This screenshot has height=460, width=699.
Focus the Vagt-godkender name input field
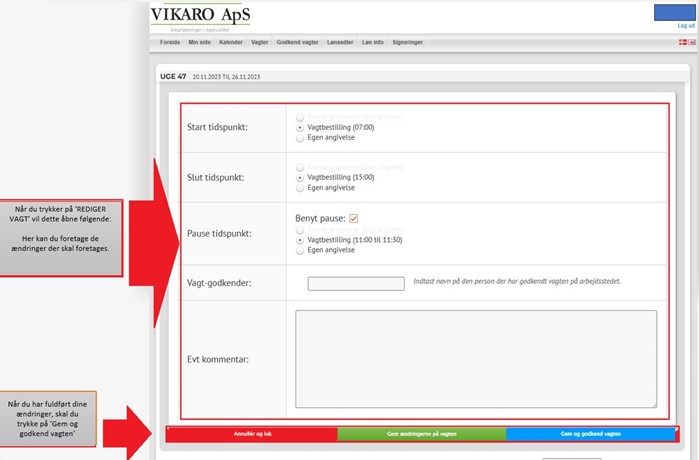[x=355, y=284]
